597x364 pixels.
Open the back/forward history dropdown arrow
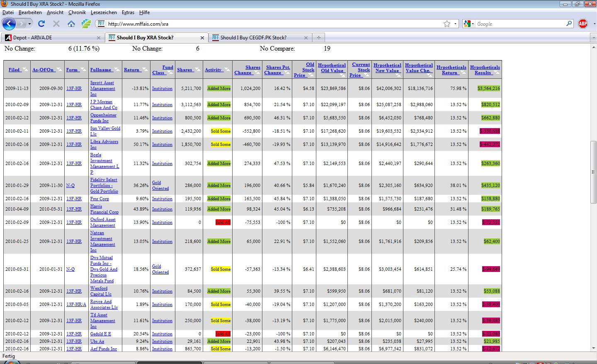[x=29, y=24]
